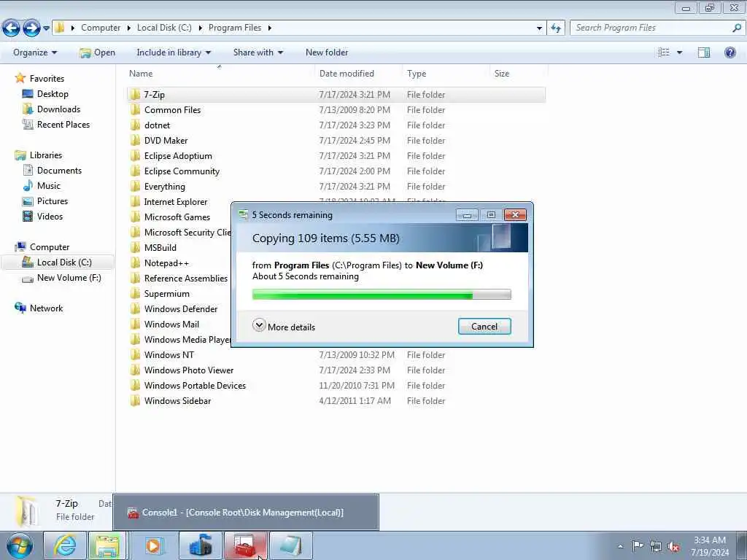Image resolution: width=747 pixels, height=560 pixels.
Task: Select Libraries in navigation pane
Action: [x=46, y=155]
